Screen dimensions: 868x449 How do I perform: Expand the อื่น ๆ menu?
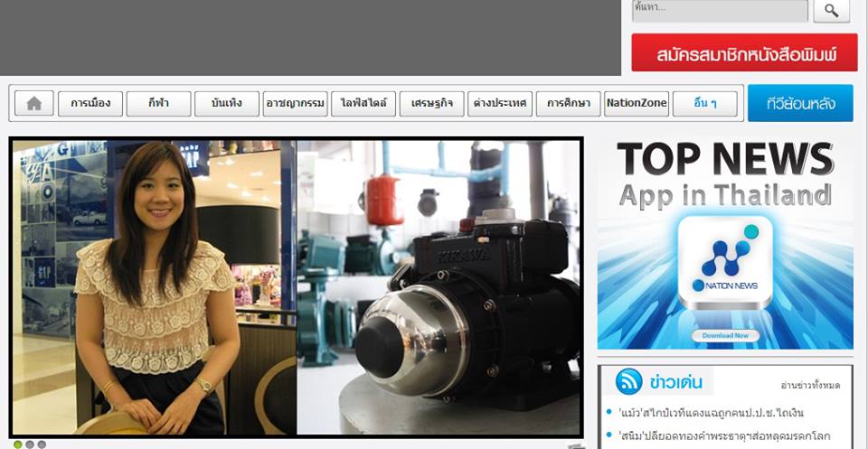click(x=704, y=103)
